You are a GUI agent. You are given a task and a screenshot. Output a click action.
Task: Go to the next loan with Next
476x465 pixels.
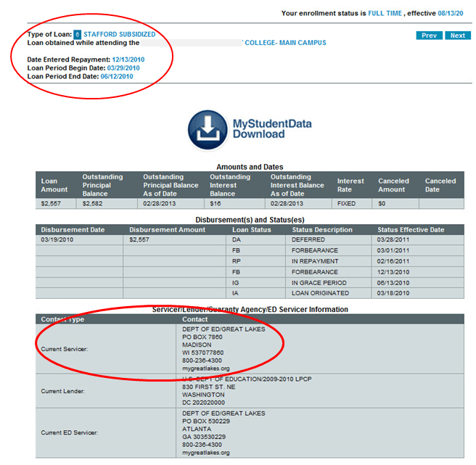(x=457, y=36)
